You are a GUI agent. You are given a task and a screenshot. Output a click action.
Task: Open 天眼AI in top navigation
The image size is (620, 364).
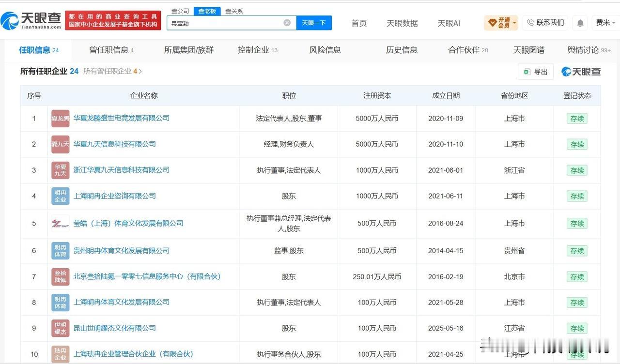449,23
